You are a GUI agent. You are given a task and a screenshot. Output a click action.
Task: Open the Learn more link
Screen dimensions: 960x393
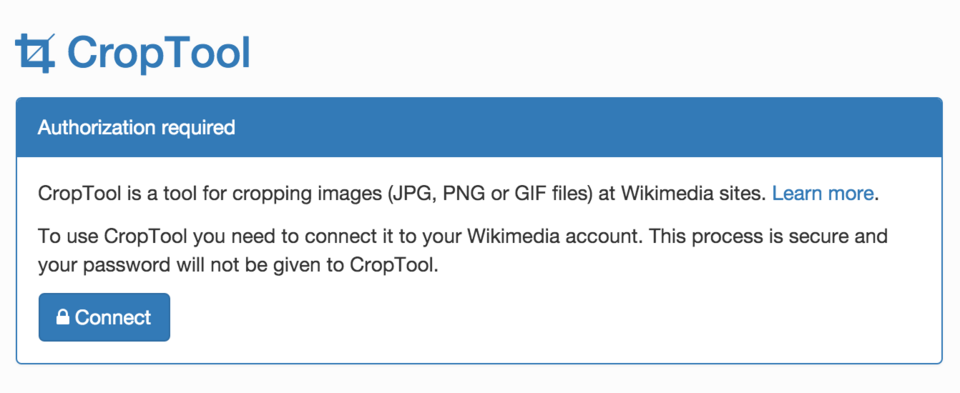[822, 194]
